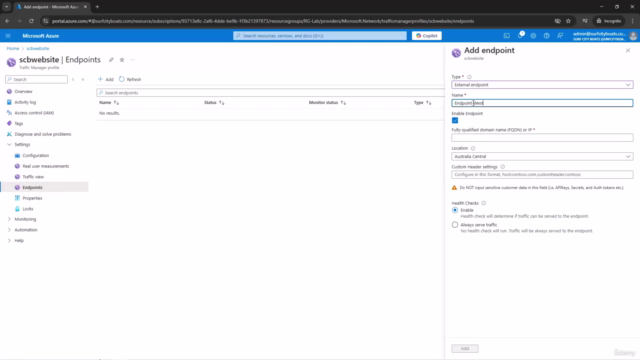The width and height of the screenshot is (640, 360).
Task: Open Locks under Settings
Action: 28,209
